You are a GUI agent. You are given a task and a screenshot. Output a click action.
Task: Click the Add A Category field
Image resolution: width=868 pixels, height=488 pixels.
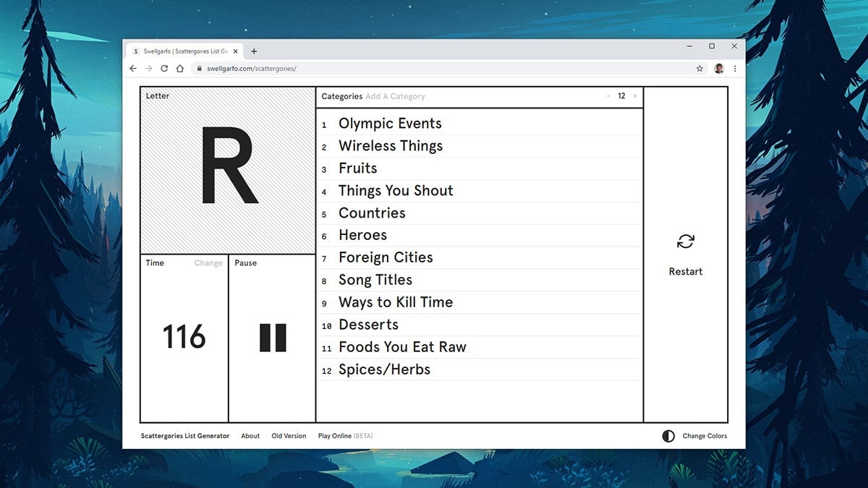[x=396, y=96]
